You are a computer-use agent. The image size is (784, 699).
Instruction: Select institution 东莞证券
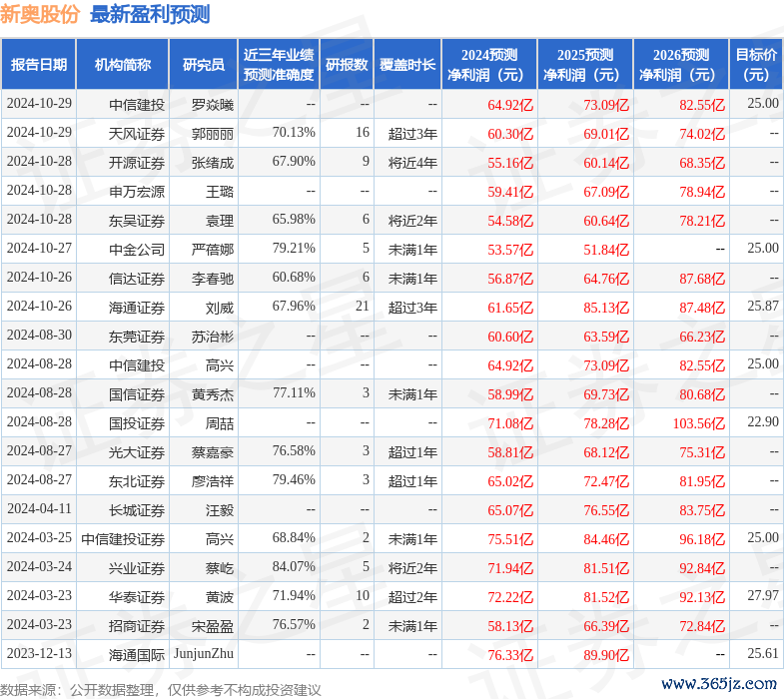pyautogui.click(x=137, y=337)
